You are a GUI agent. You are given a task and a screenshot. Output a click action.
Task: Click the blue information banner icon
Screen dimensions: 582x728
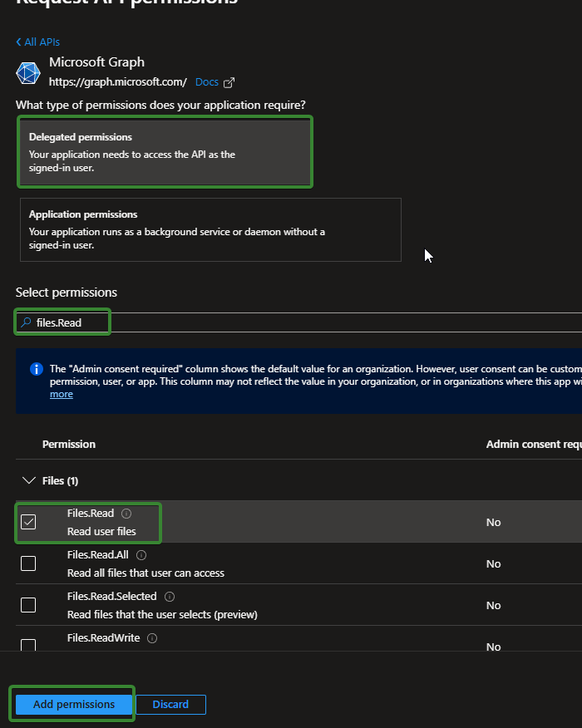coord(37,369)
